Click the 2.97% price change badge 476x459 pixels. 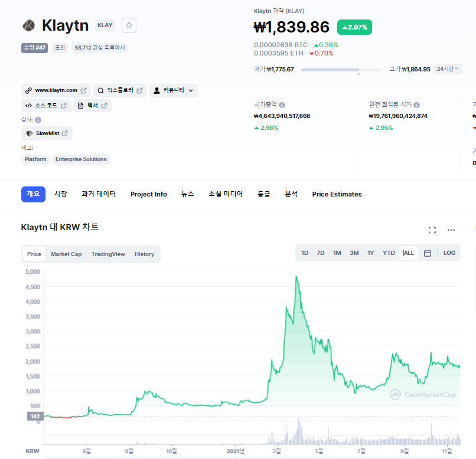[x=354, y=27]
